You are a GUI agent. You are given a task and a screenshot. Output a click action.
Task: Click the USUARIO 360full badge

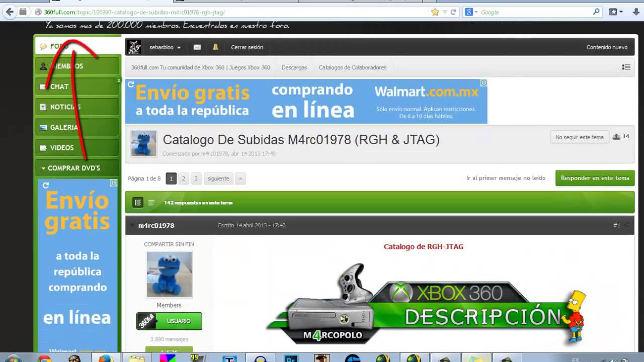click(169, 321)
